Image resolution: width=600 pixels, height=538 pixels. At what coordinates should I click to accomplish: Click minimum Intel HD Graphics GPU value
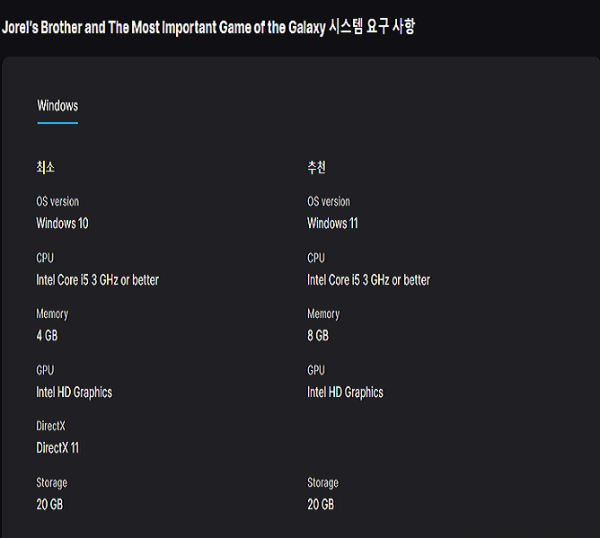[x=74, y=392]
